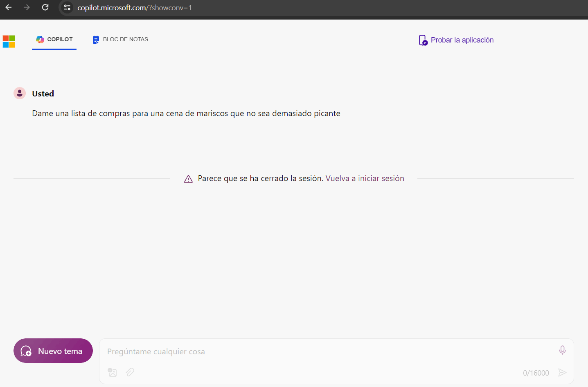Open site information icon in address bar

coord(68,7)
